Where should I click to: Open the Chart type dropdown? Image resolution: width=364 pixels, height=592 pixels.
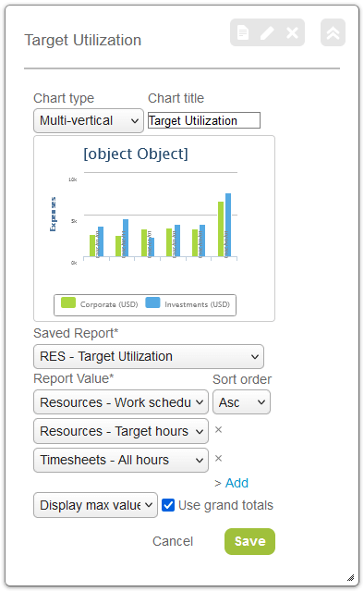[x=89, y=121]
